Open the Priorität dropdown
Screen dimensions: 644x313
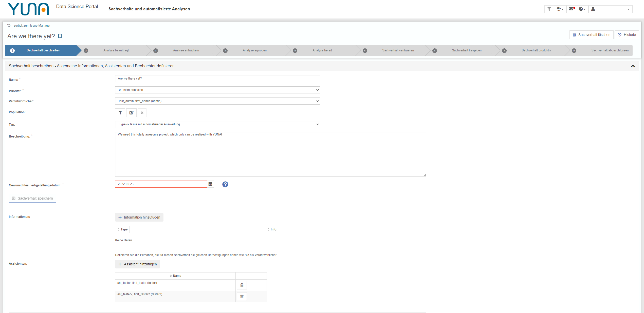tap(217, 90)
